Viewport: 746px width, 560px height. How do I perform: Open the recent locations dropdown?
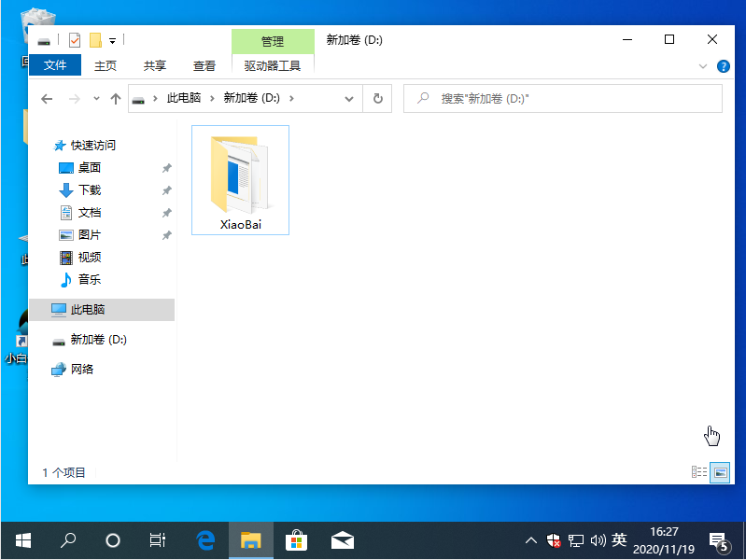coord(95,99)
